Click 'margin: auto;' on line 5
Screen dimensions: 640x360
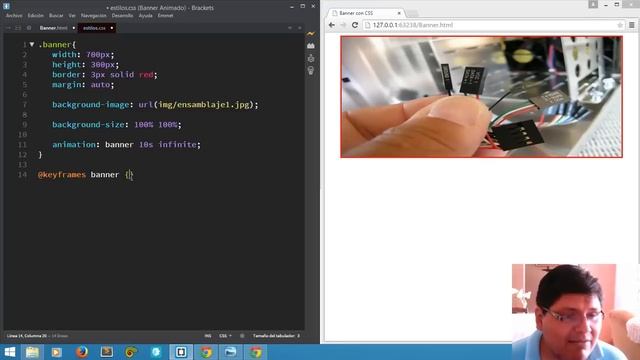pos(83,84)
